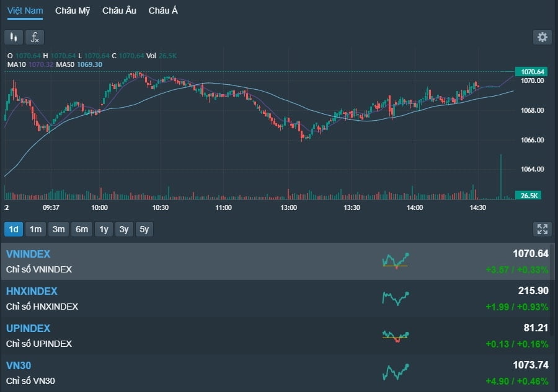Click the MA50 indicator legend
The width and height of the screenshot is (558, 392).
tap(79, 64)
